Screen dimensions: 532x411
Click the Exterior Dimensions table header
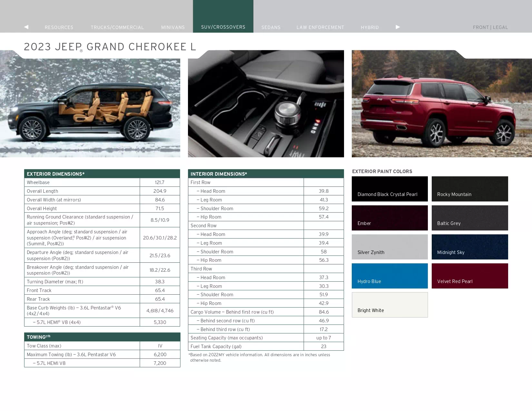tap(102, 174)
